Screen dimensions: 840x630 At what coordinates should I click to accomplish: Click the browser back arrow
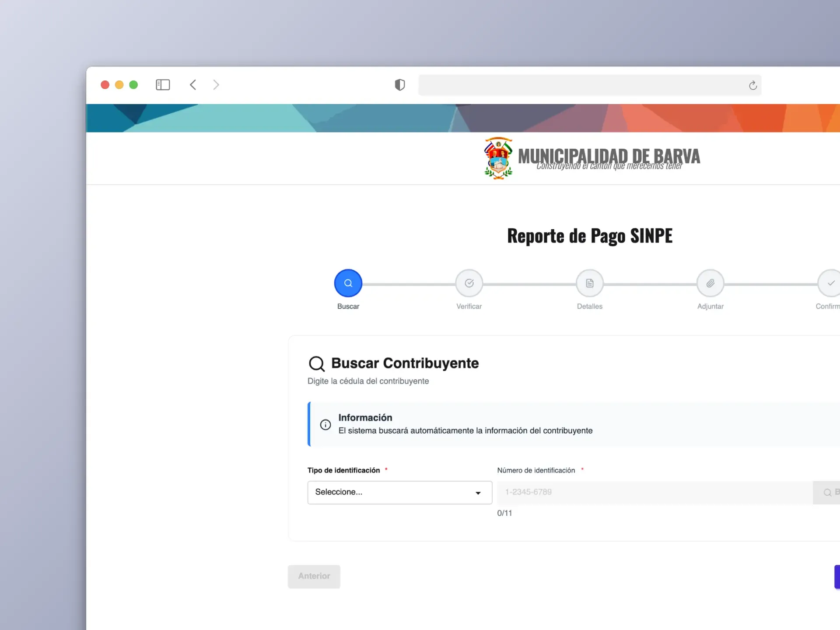tap(193, 84)
